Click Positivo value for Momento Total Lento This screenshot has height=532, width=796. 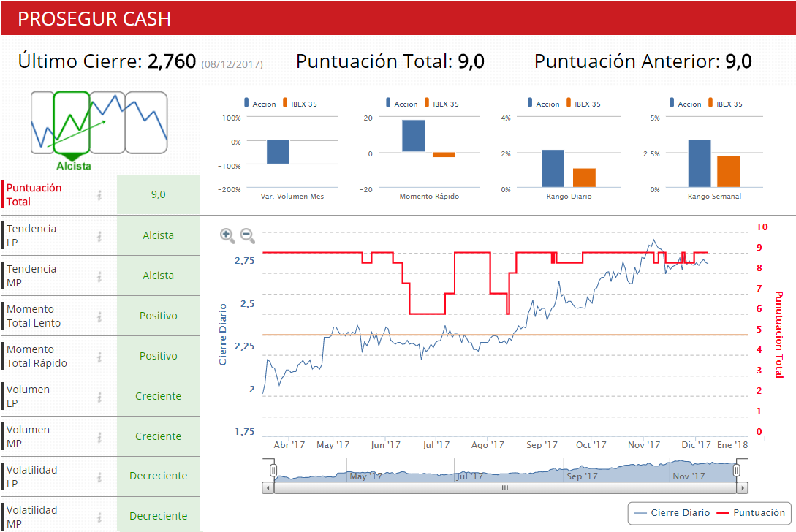pyautogui.click(x=159, y=316)
